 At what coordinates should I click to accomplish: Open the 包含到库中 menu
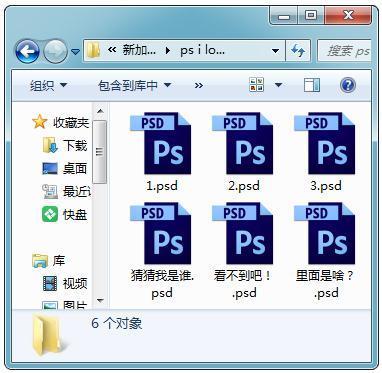134,86
